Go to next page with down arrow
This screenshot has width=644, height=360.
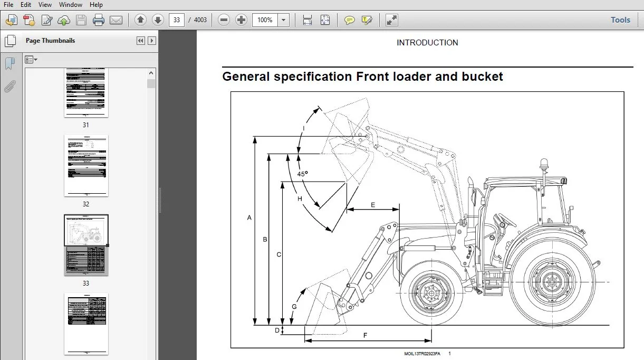click(158, 20)
